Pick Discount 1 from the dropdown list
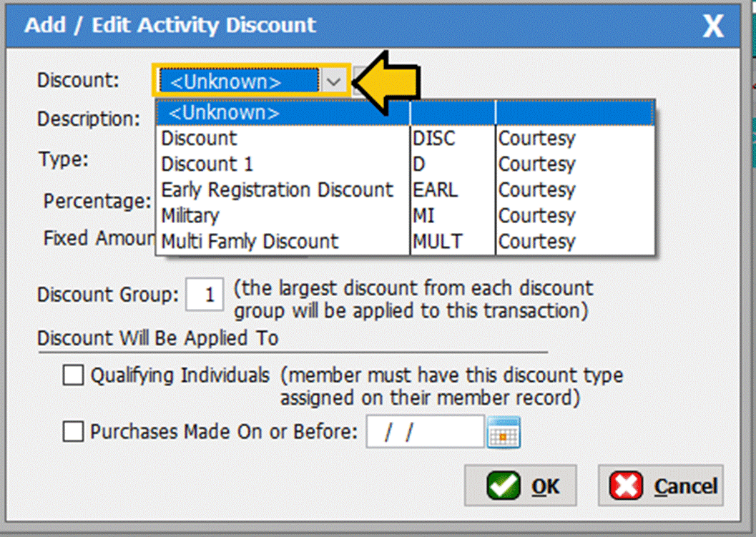 pos(207,164)
